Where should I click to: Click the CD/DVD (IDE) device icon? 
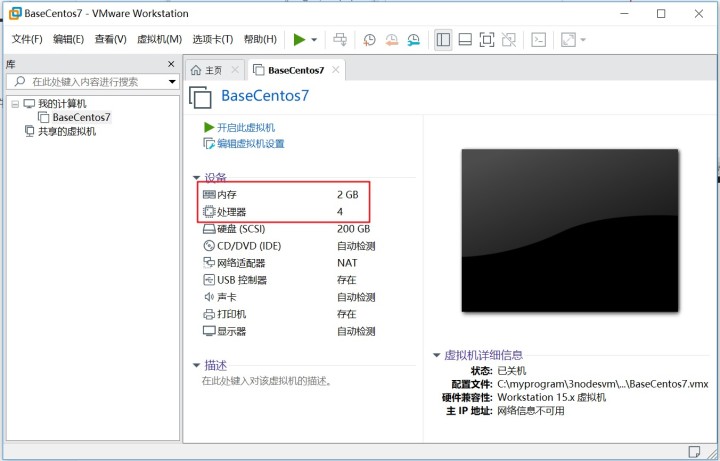209,246
